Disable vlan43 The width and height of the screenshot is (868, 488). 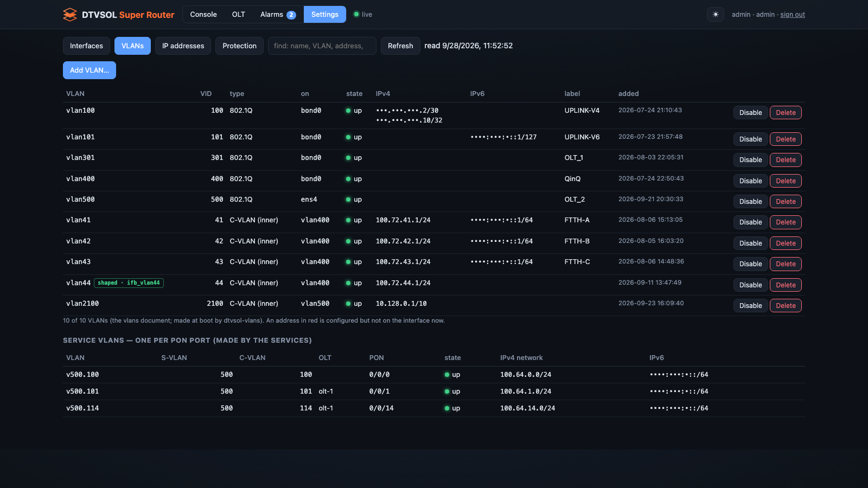pos(751,264)
